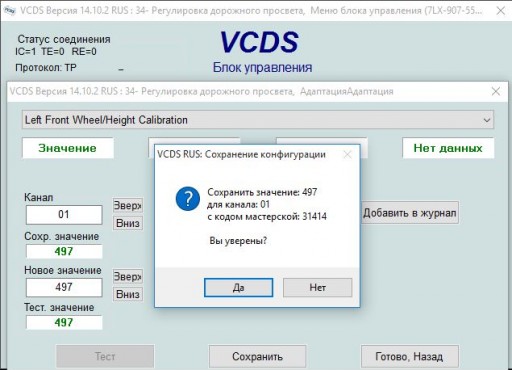Click the Блок управления heading
The image size is (512, 370).
tap(262, 67)
